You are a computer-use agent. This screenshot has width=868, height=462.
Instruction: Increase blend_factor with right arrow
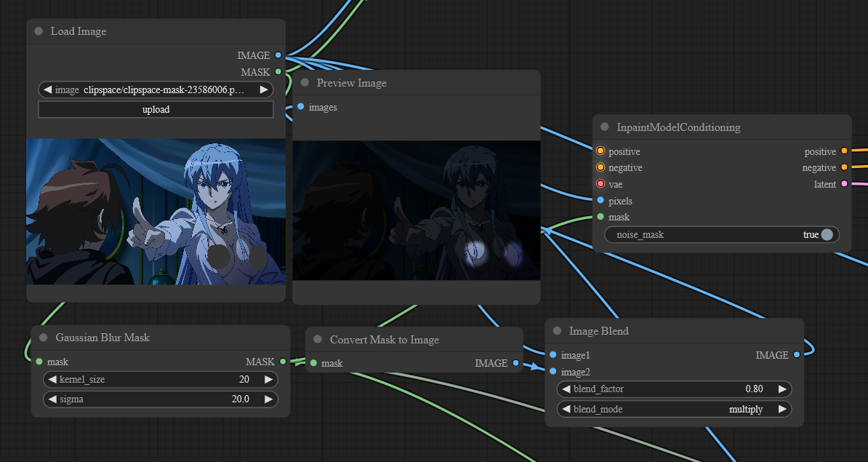coord(782,389)
